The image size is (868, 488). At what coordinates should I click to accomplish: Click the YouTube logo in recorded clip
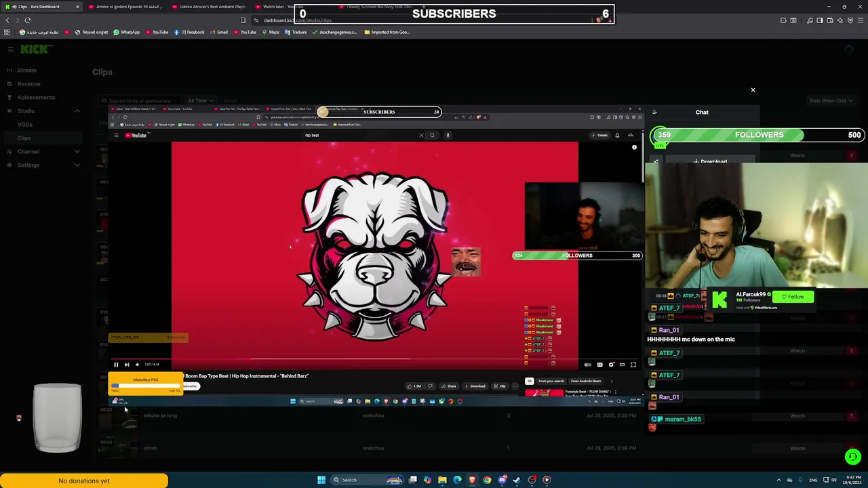pyautogui.click(x=136, y=136)
